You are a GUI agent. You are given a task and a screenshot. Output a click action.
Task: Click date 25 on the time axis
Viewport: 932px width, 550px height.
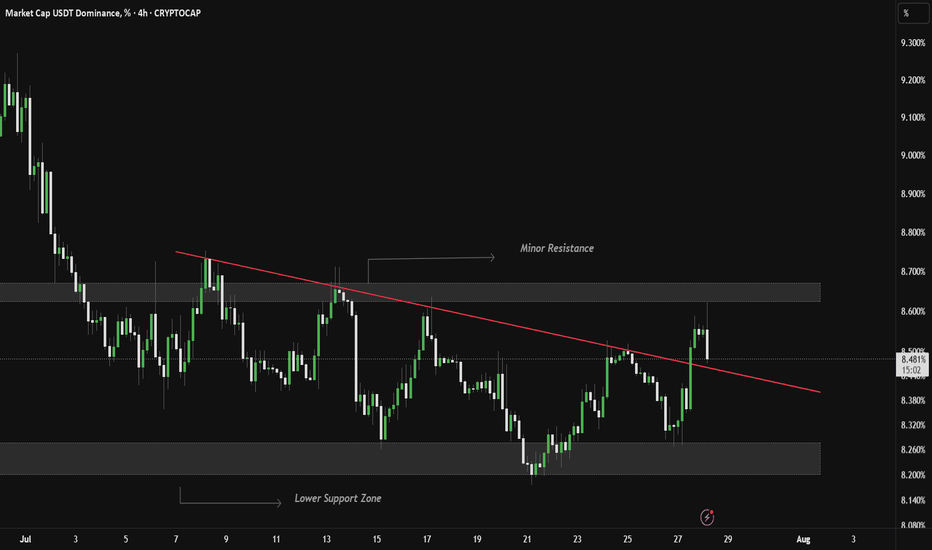click(627, 539)
